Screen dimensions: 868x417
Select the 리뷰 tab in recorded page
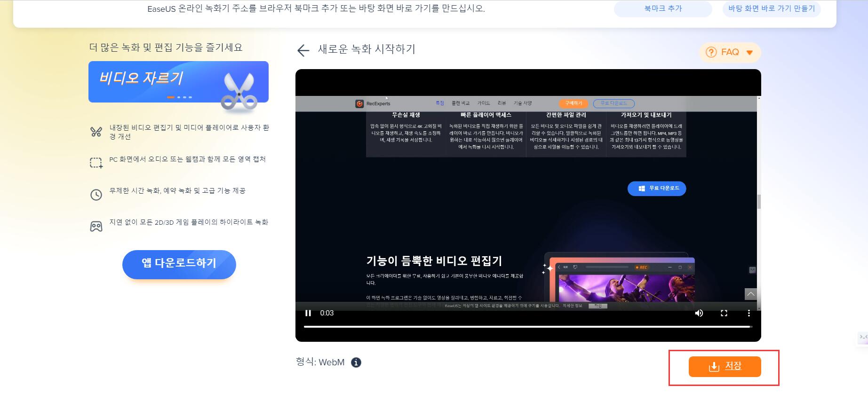pyautogui.click(x=502, y=103)
